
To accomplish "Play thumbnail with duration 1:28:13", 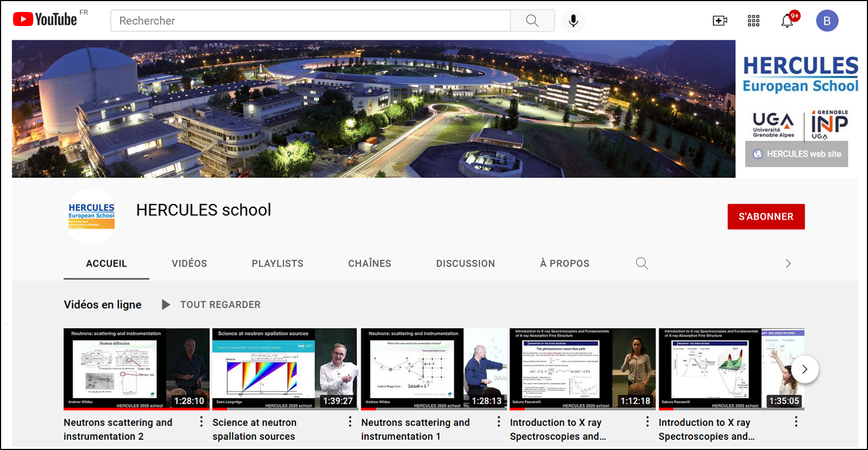I will coord(433,369).
